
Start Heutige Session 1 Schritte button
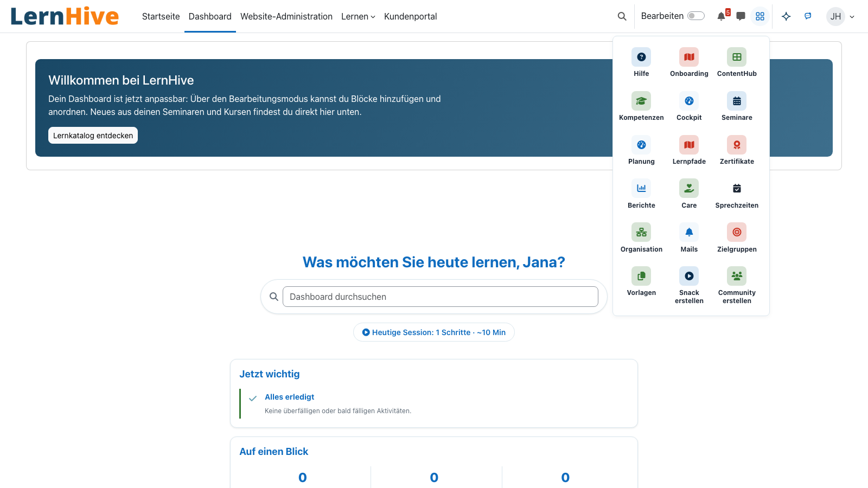(x=434, y=332)
